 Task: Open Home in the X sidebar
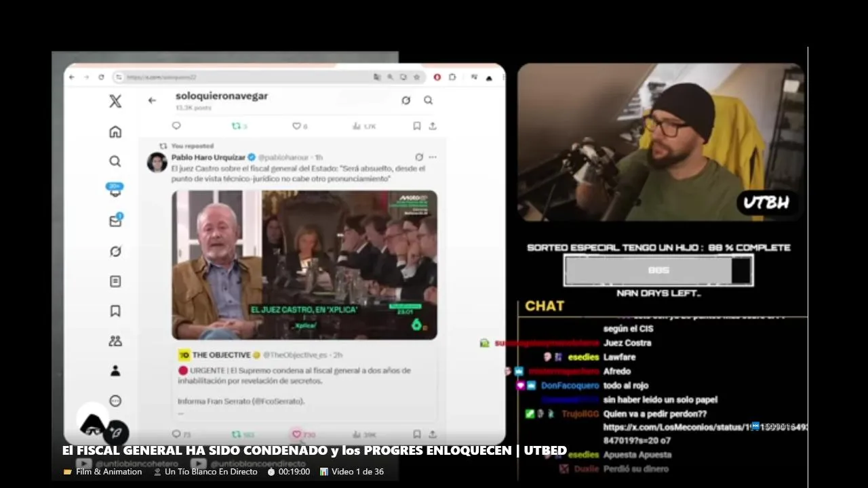tap(115, 131)
